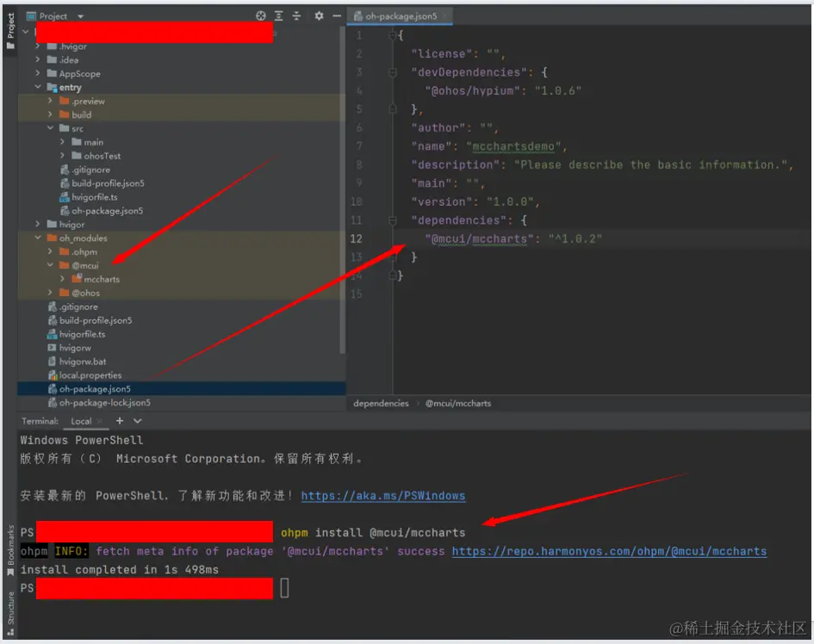
Task: Click line number 12 in gutter
Action: pos(356,238)
